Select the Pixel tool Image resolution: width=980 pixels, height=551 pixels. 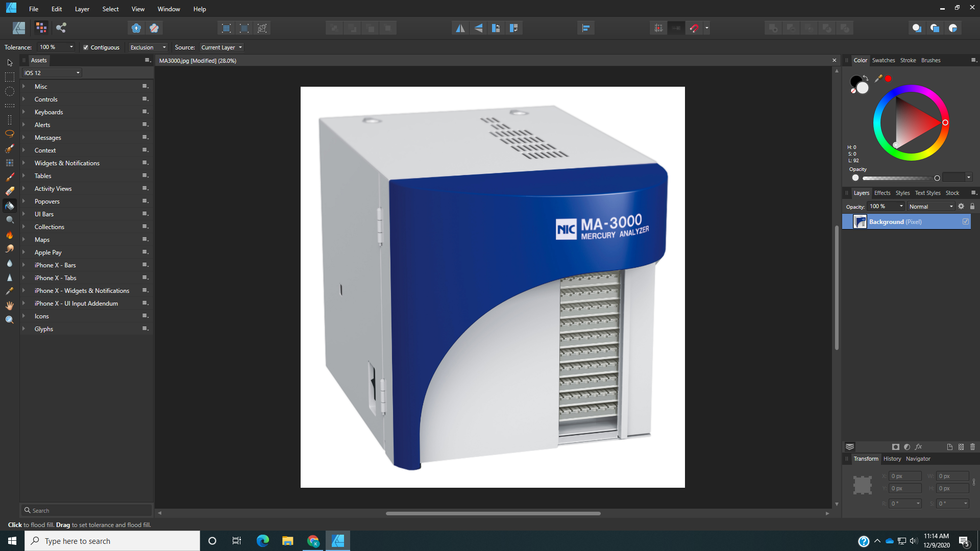(10, 163)
